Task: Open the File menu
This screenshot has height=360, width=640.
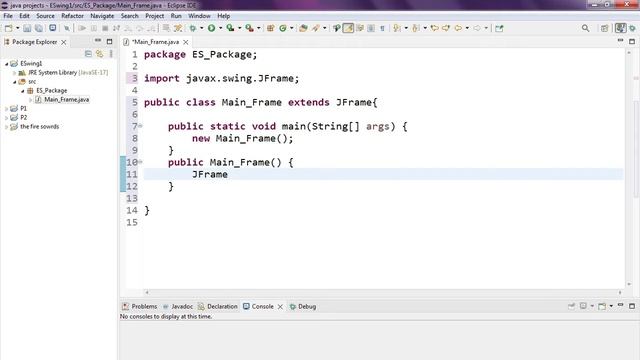Action: click(x=8, y=16)
